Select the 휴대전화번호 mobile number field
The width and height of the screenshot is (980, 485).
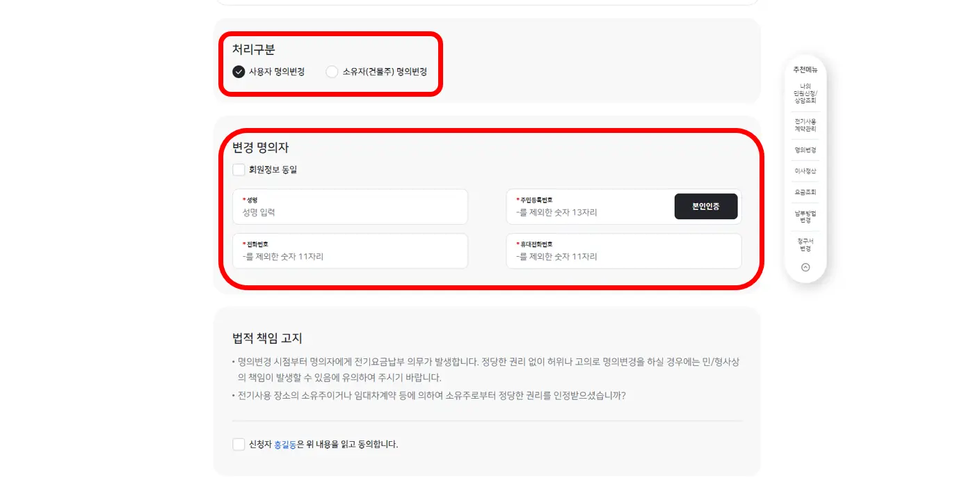click(624, 251)
